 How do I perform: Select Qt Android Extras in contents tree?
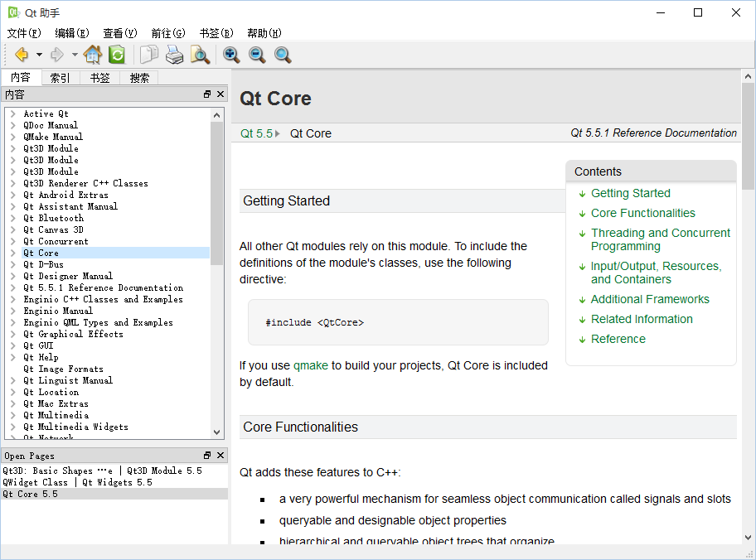(x=65, y=195)
